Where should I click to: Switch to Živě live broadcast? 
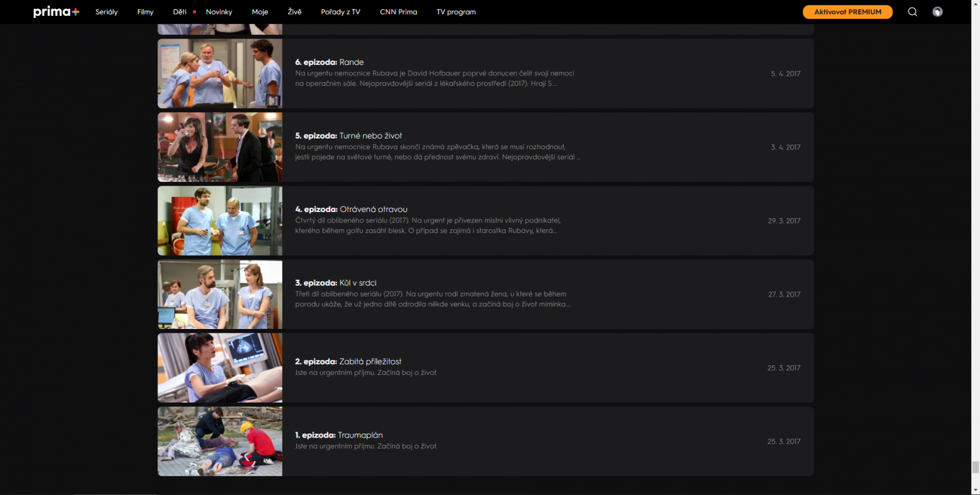point(295,12)
